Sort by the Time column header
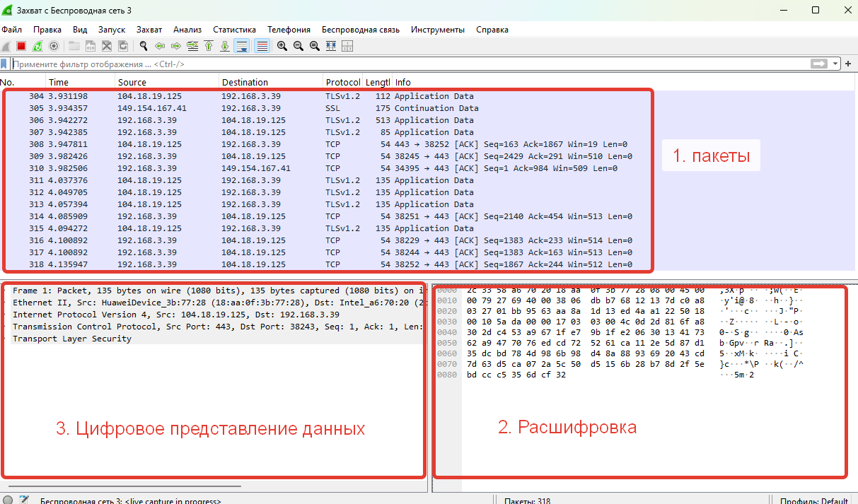 tap(81, 82)
